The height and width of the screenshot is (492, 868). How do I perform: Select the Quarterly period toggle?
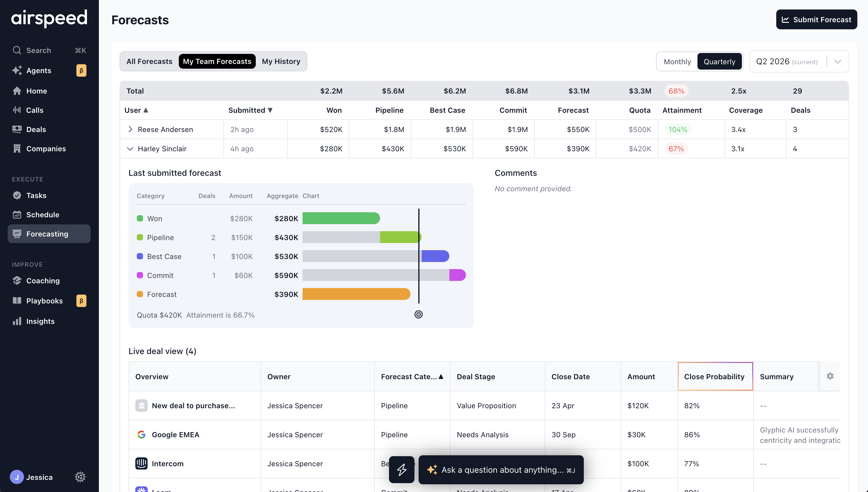(x=719, y=62)
